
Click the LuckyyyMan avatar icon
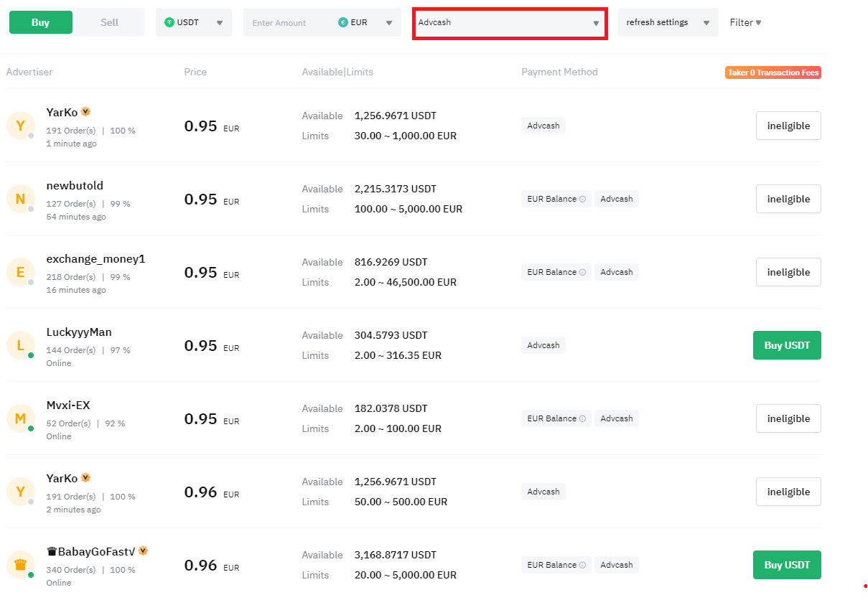[x=20, y=345]
